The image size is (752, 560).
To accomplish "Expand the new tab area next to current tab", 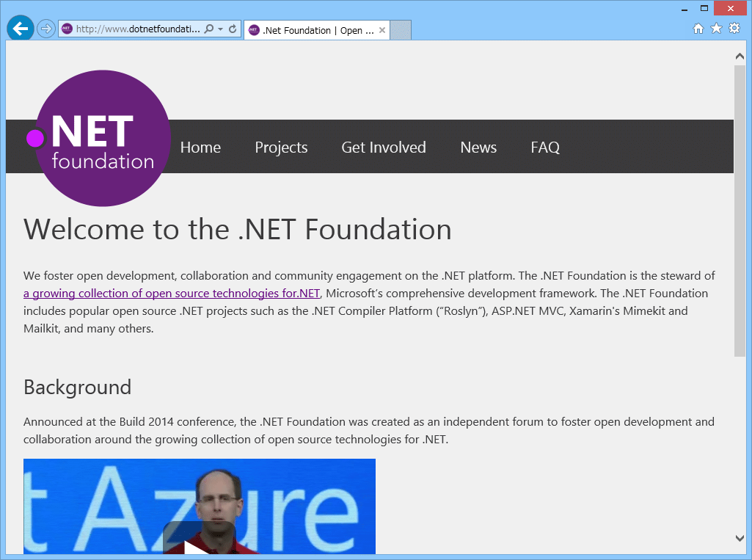I will (400, 30).
